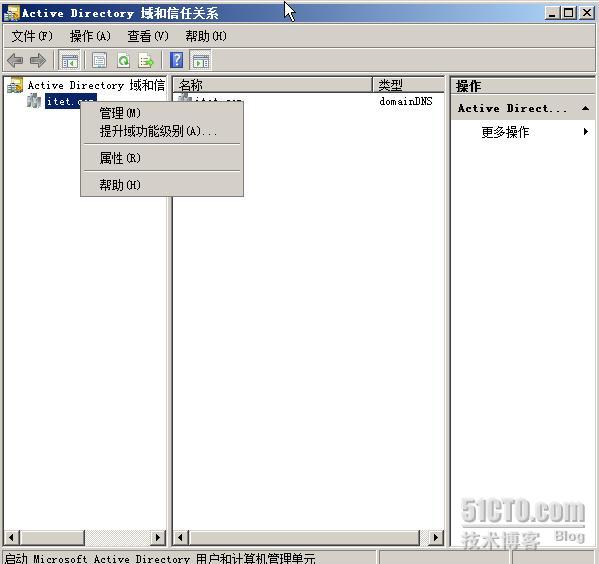Click the Refresh toolbar icon

[x=123, y=60]
